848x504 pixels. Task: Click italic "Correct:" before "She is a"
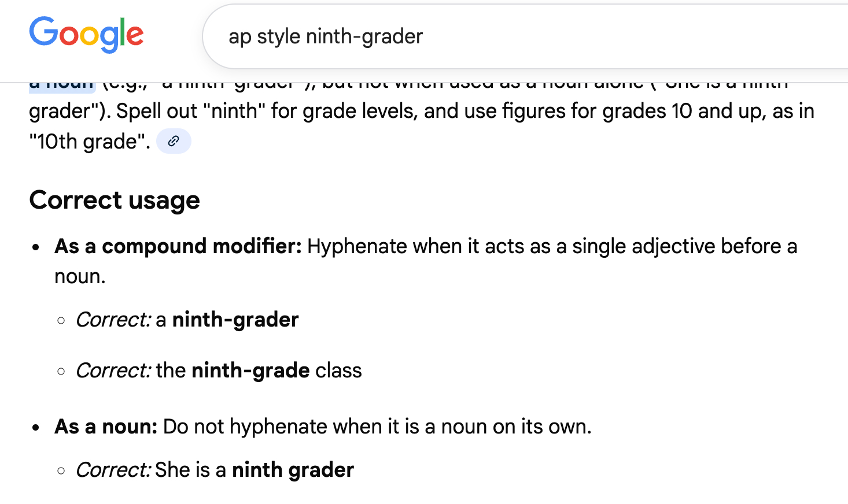coord(113,470)
